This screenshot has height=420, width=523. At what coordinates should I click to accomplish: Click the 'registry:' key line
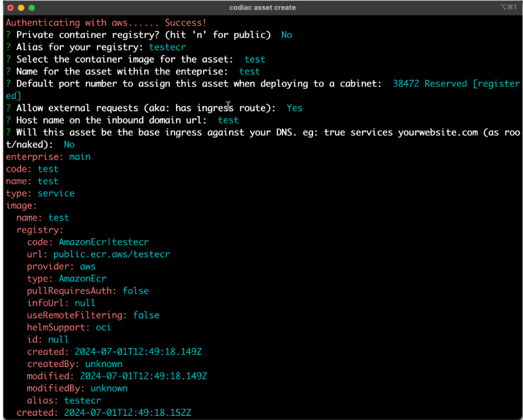click(x=39, y=230)
